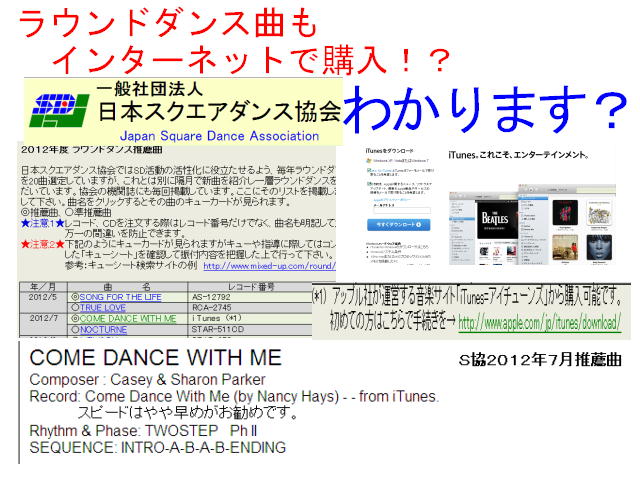Open the NOCTURNE link
640x480 pixels.
tap(103, 329)
